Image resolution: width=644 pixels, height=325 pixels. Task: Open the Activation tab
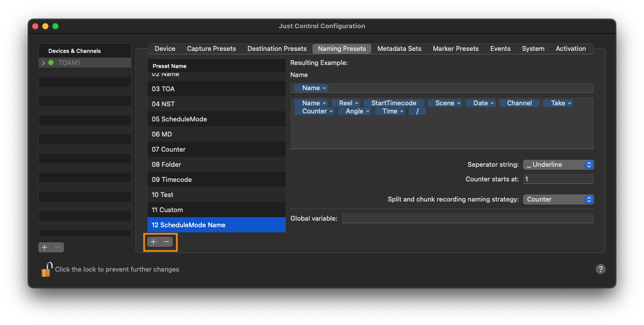click(x=570, y=49)
